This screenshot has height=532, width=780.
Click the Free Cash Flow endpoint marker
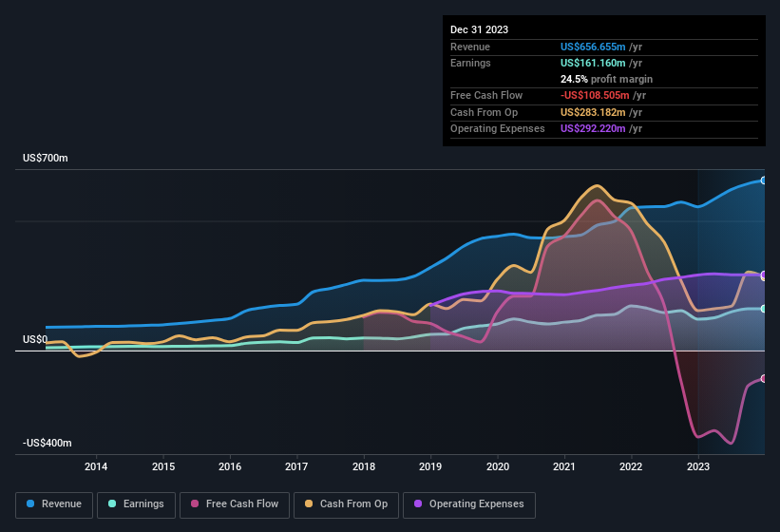coord(764,378)
